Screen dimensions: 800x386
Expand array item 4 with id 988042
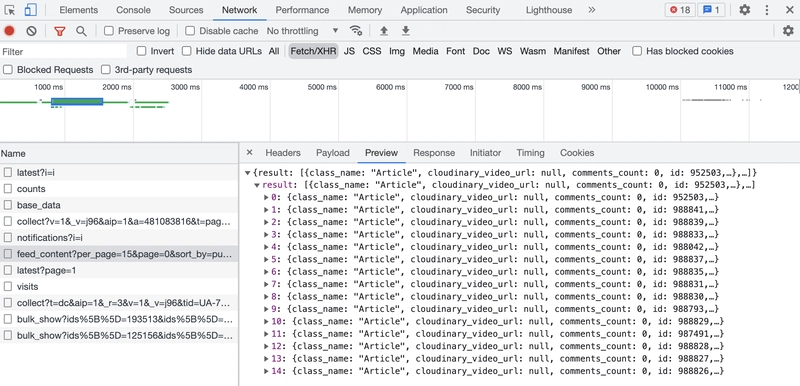[266, 247]
